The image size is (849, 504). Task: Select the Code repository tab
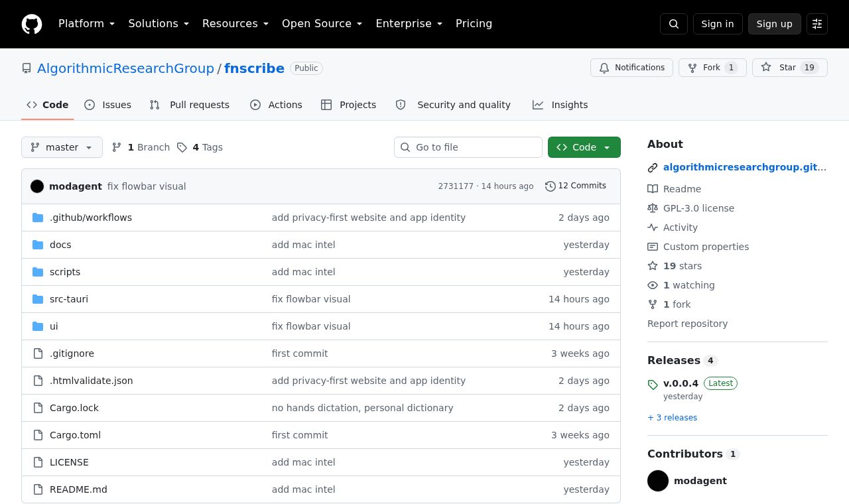[48, 105]
